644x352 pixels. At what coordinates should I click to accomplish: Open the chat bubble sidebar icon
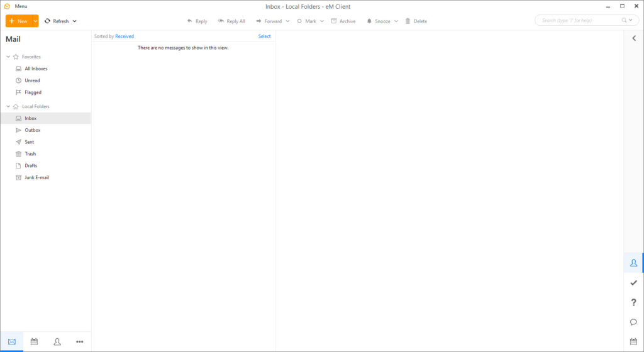point(634,322)
